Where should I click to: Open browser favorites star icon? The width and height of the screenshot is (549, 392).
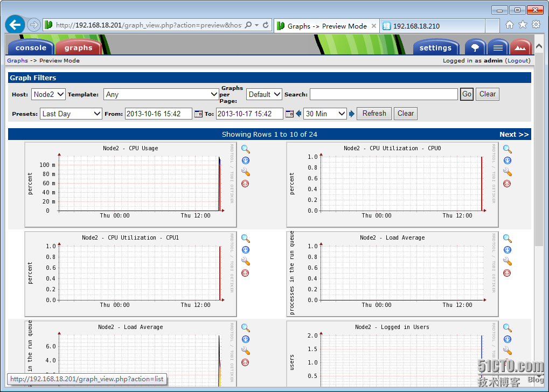523,25
